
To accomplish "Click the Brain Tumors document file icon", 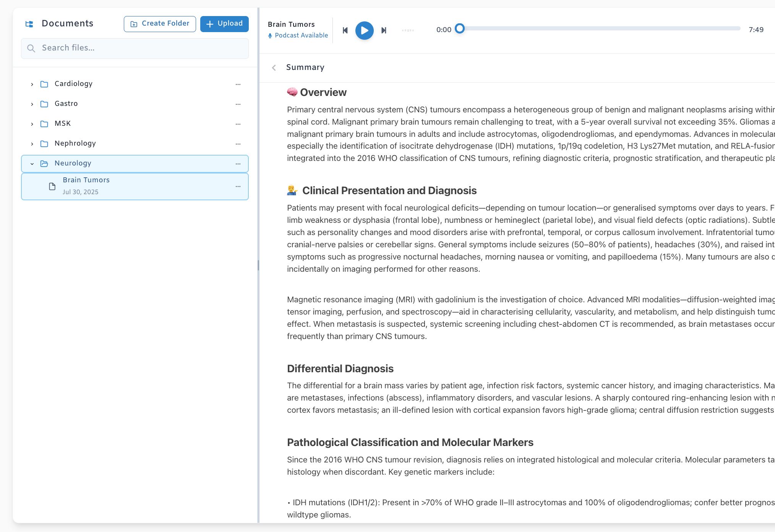I will [x=52, y=187].
